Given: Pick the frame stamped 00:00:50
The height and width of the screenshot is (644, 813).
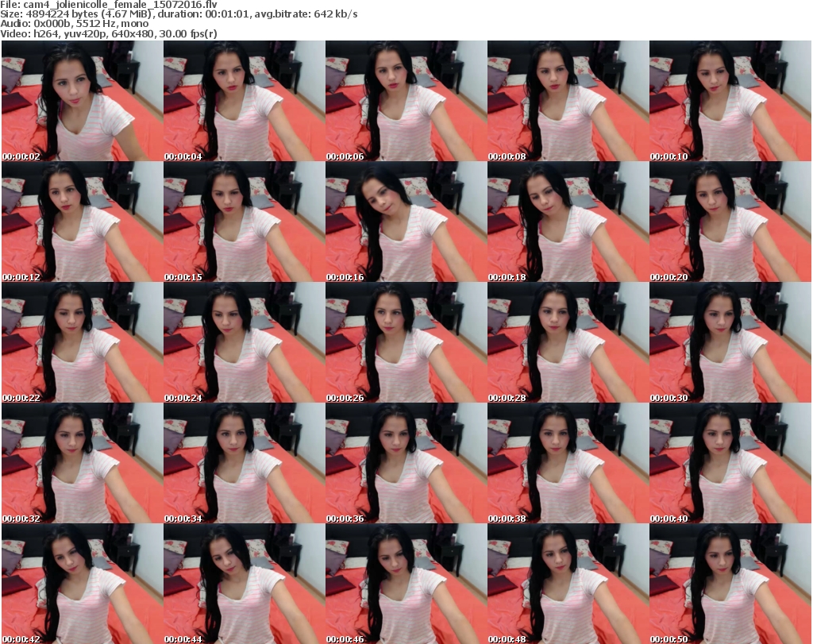Looking at the screenshot, I should point(730,584).
